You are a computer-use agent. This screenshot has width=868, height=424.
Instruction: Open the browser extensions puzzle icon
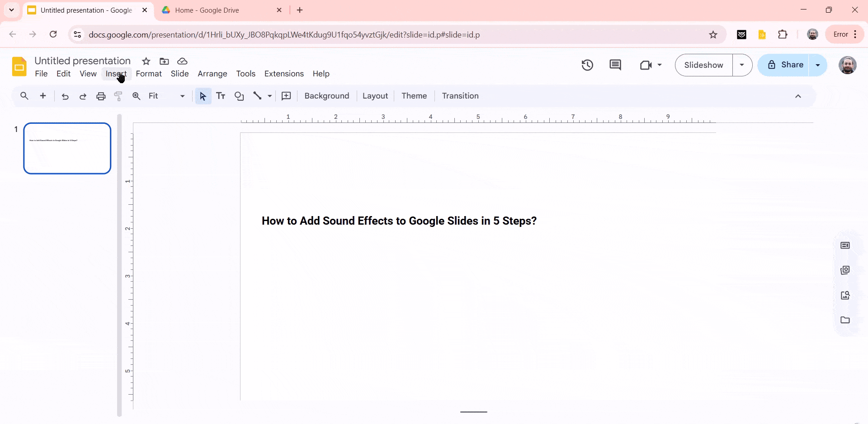783,34
